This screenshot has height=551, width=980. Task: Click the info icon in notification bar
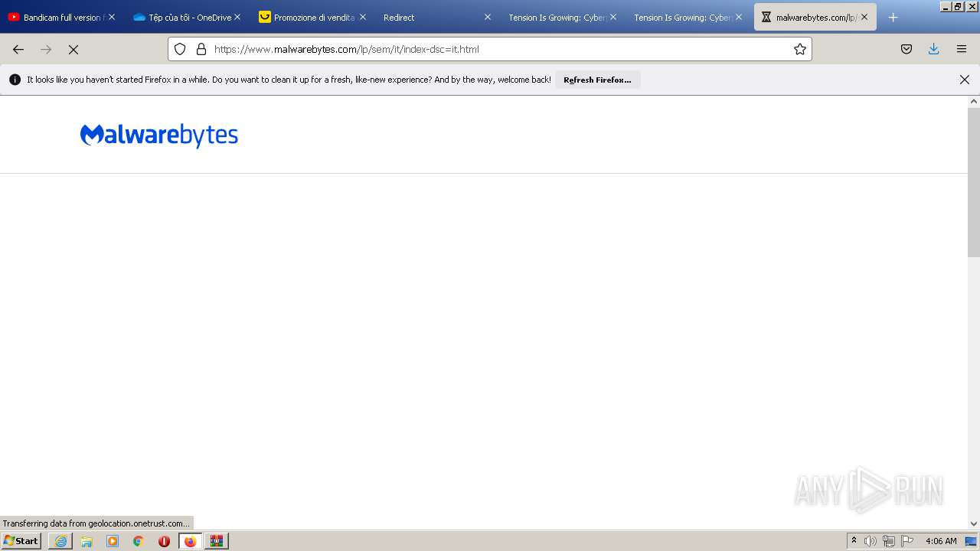coord(15,80)
